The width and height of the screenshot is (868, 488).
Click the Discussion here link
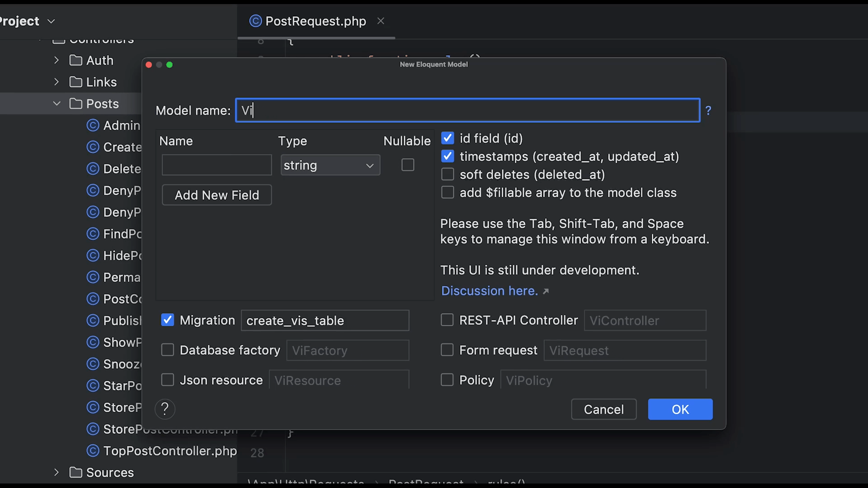tap(489, 290)
